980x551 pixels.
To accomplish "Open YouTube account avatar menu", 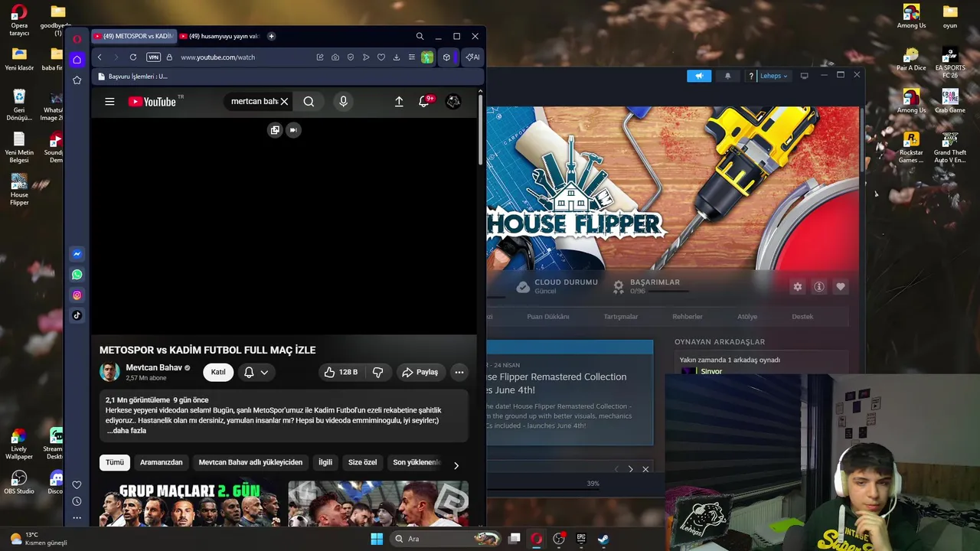I will pyautogui.click(x=453, y=102).
